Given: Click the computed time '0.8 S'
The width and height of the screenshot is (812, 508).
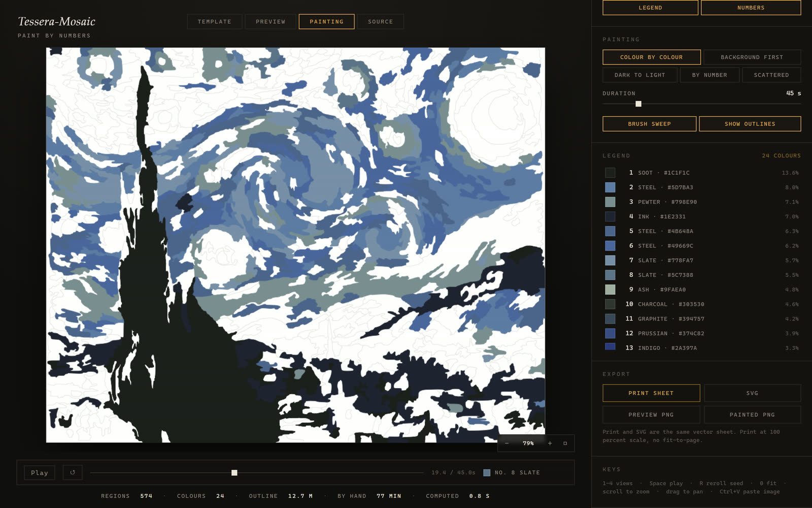Looking at the screenshot, I should coord(479,496).
